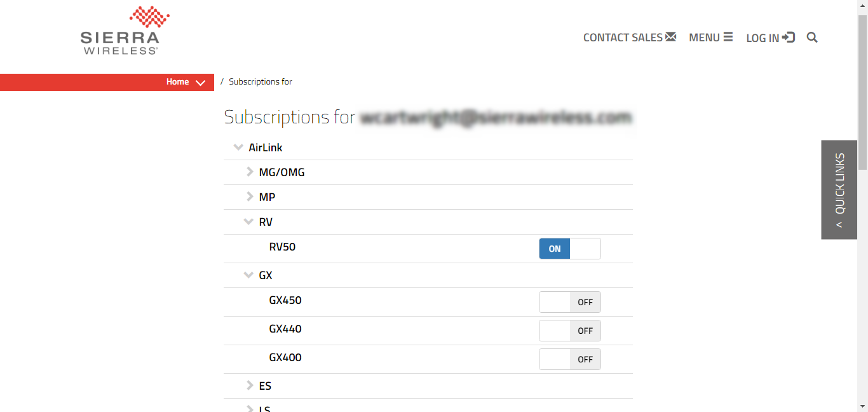Expand the MG/OMG subscription group
868x412 pixels.
250,172
